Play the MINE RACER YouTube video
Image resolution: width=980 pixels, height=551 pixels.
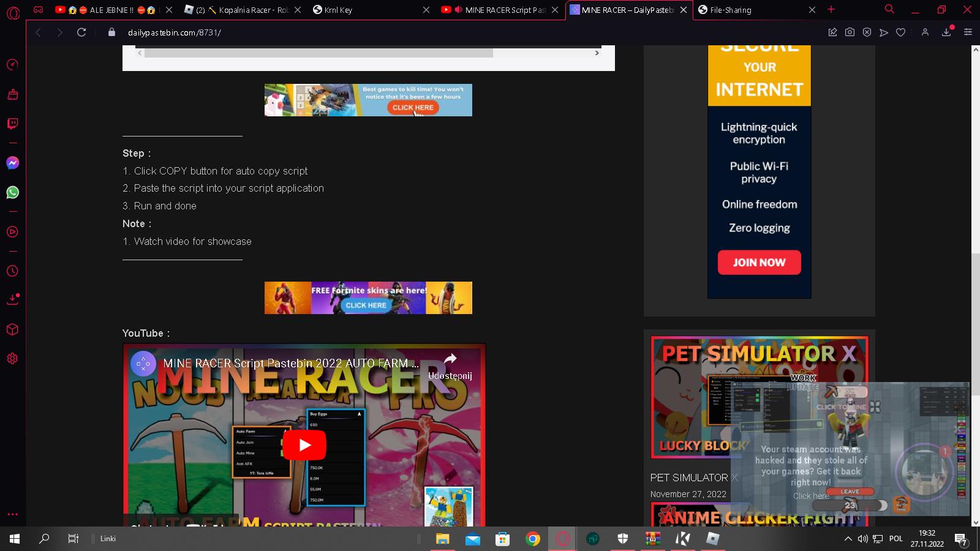pyautogui.click(x=304, y=445)
